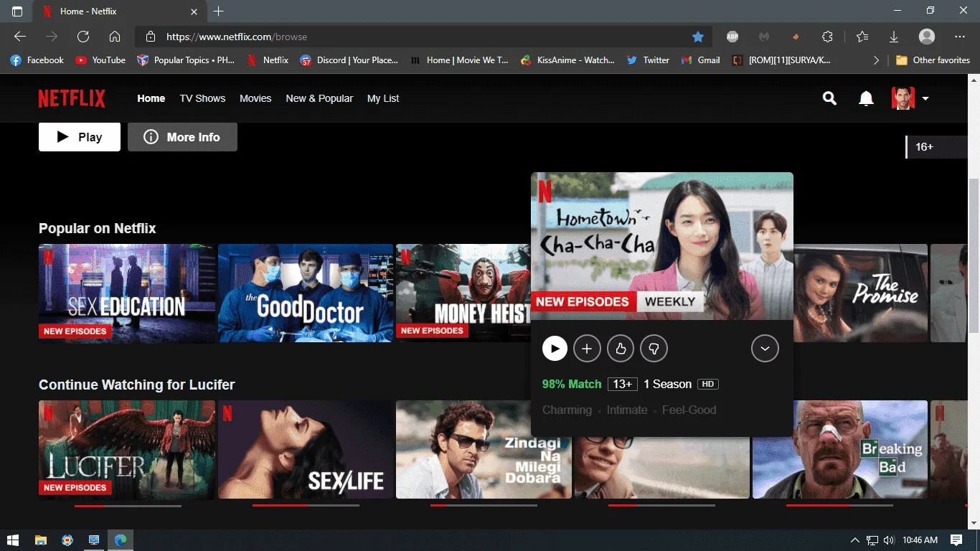Click the address bar URL field
980x551 pixels.
423,37
